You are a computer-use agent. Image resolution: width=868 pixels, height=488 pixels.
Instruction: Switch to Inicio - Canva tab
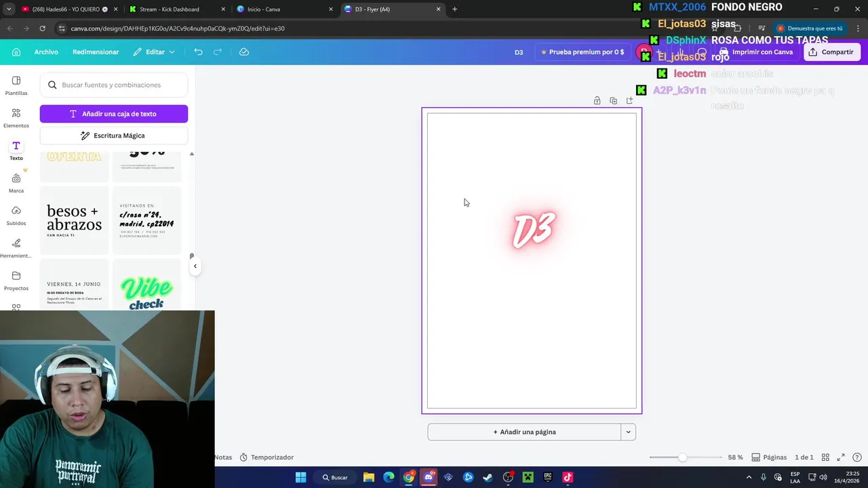(283, 9)
